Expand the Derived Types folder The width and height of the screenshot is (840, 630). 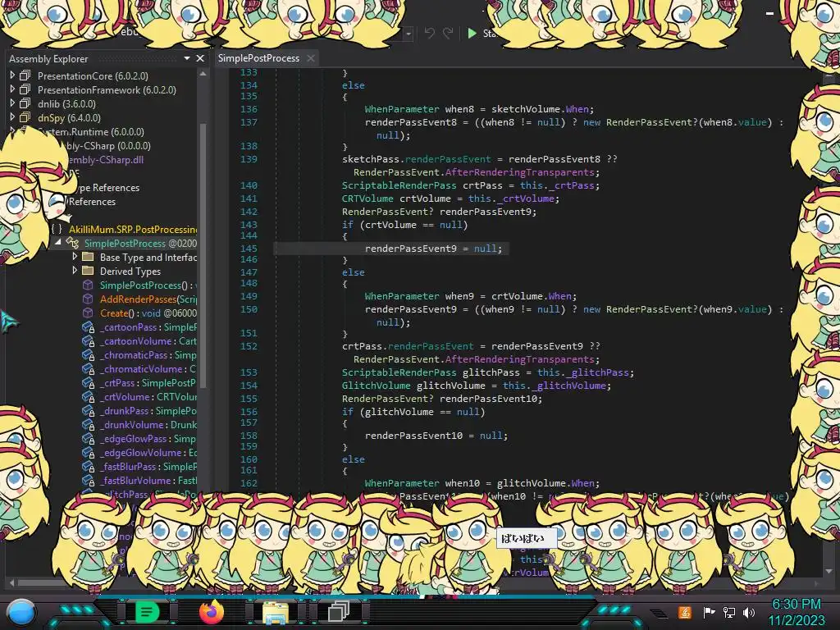[x=75, y=271]
